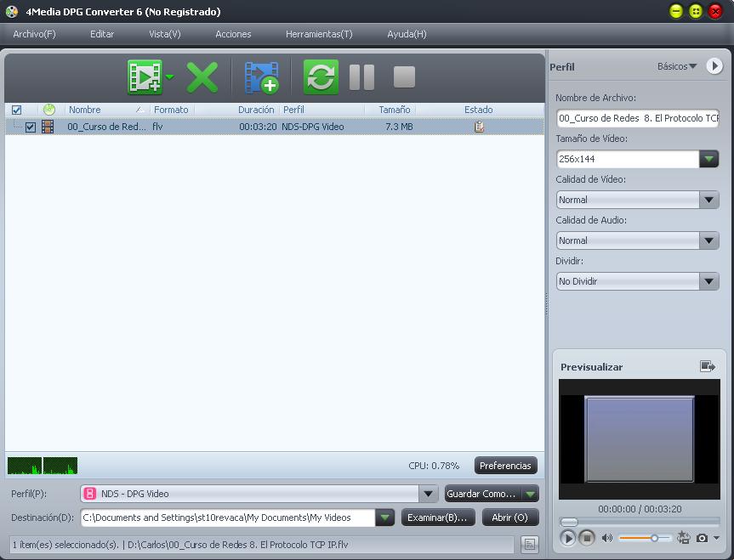
Task: Select the '7.3 MB' size cell
Action: (x=399, y=127)
